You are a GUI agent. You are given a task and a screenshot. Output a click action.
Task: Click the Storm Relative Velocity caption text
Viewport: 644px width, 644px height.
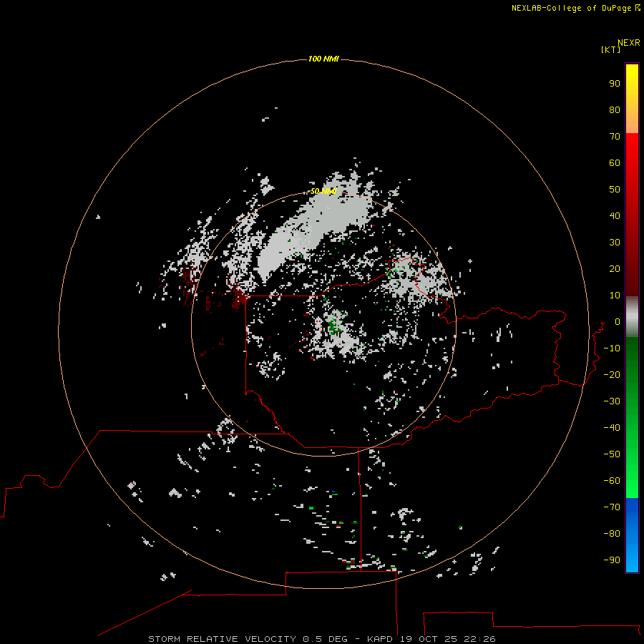pos(321,639)
